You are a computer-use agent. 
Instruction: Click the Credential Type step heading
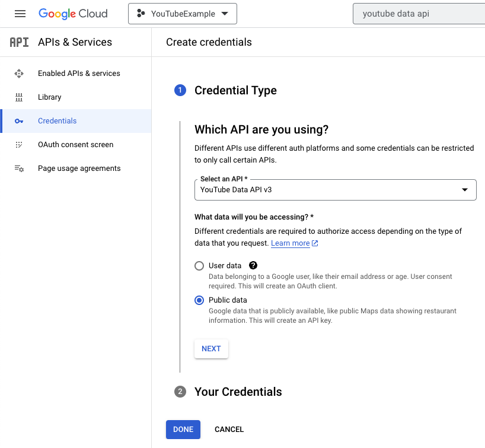click(x=236, y=90)
